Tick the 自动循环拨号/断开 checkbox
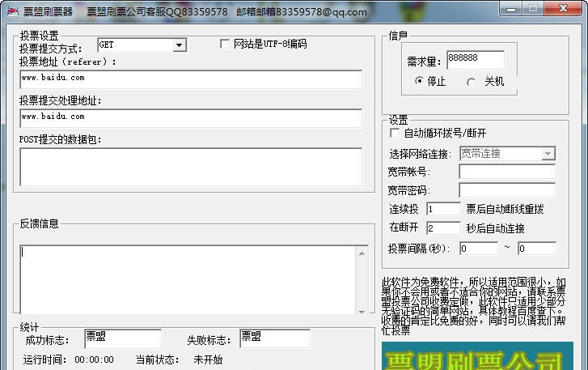The height and width of the screenshot is (370, 588). 395,133
